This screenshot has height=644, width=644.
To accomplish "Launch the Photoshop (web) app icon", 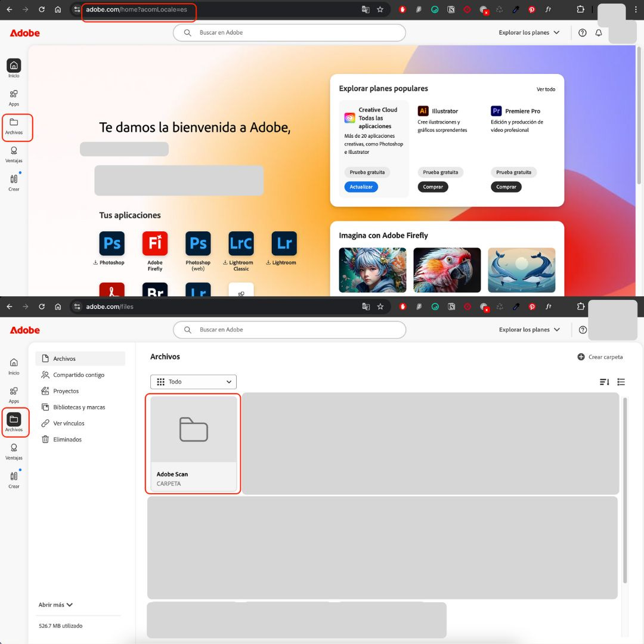I will point(198,243).
